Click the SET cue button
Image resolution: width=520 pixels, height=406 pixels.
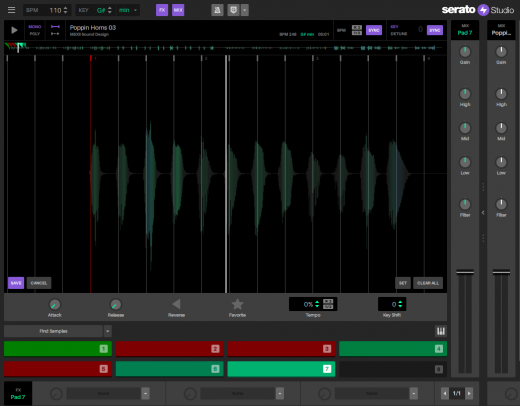(x=403, y=283)
